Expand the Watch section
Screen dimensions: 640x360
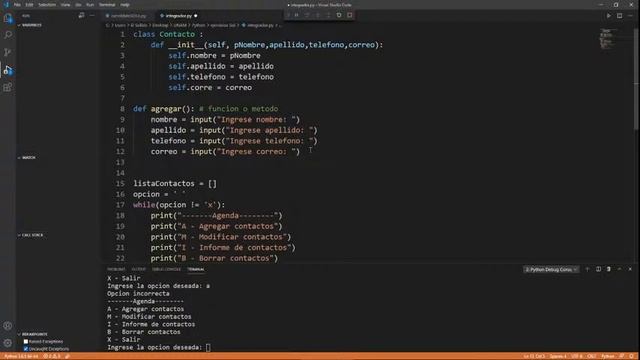27,158
